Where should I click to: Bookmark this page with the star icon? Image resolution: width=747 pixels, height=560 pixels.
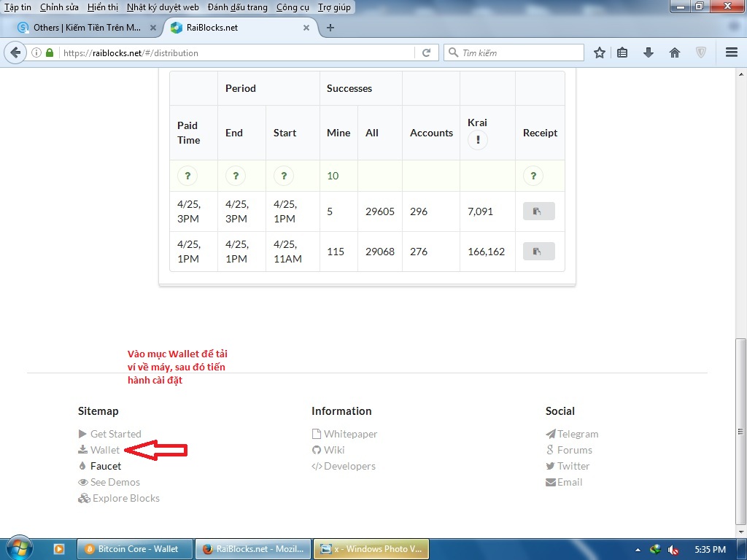pos(600,52)
